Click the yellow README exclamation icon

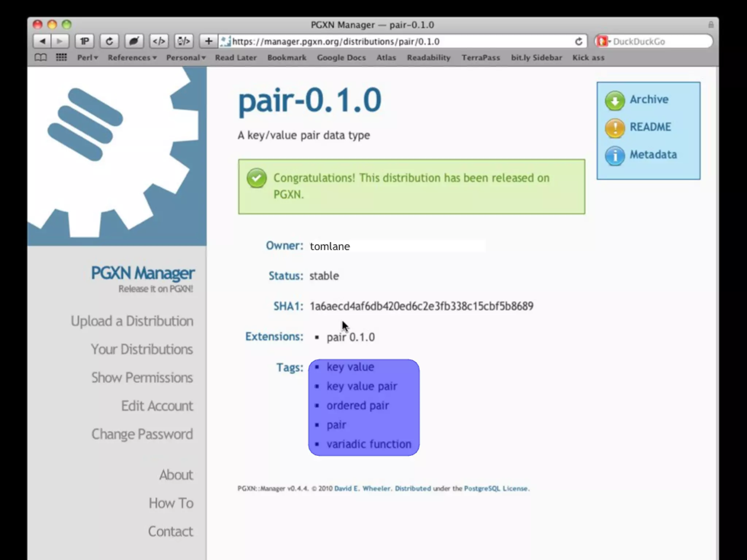[x=615, y=128]
